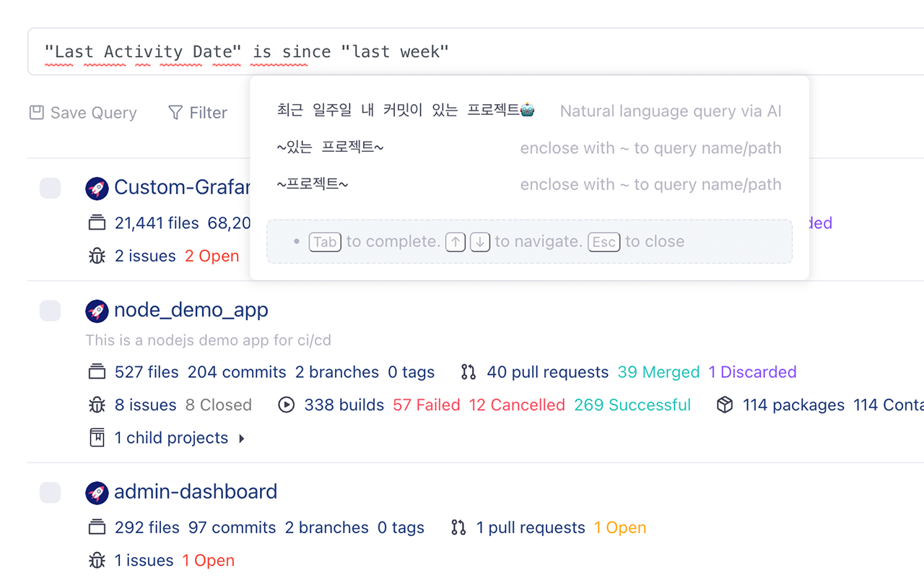Image resolution: width=924 pixels, height=578 pixels.
Task: Click 114 packages link
Action: pos(793,405)
